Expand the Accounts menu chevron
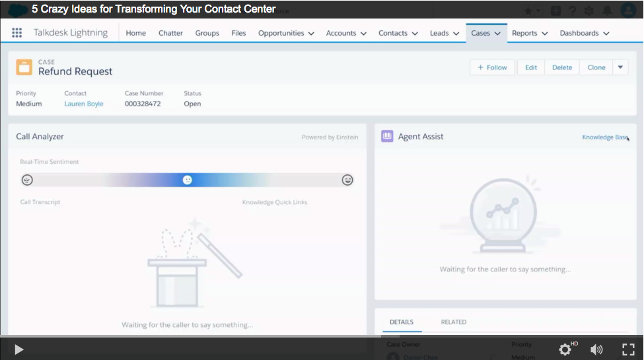 click(363, 33)
